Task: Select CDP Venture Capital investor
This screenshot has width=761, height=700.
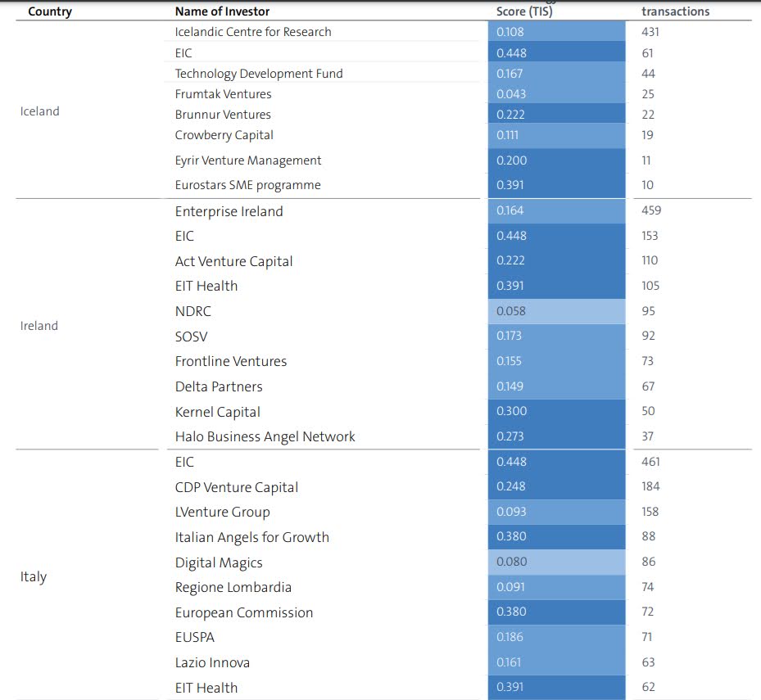Action: click(237, 487)
